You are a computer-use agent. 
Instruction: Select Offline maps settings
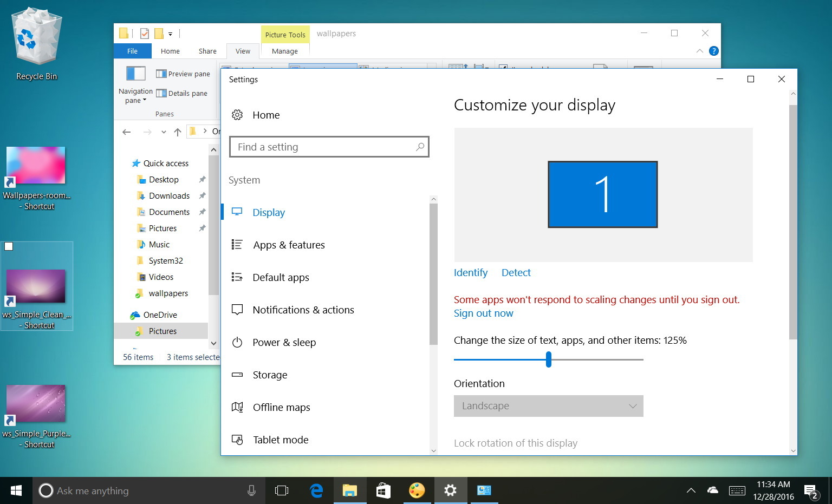[281, 407]
